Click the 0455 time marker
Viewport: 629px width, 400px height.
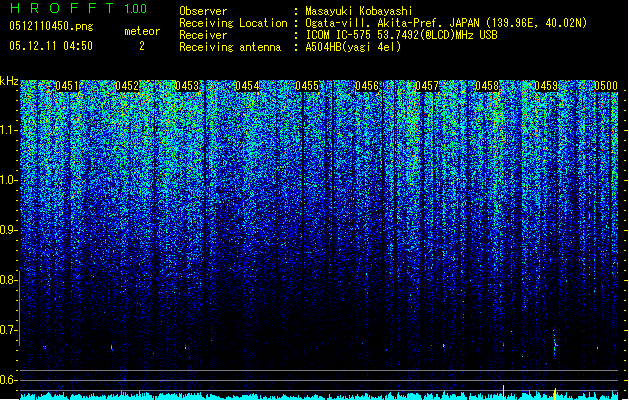point(307,86)
